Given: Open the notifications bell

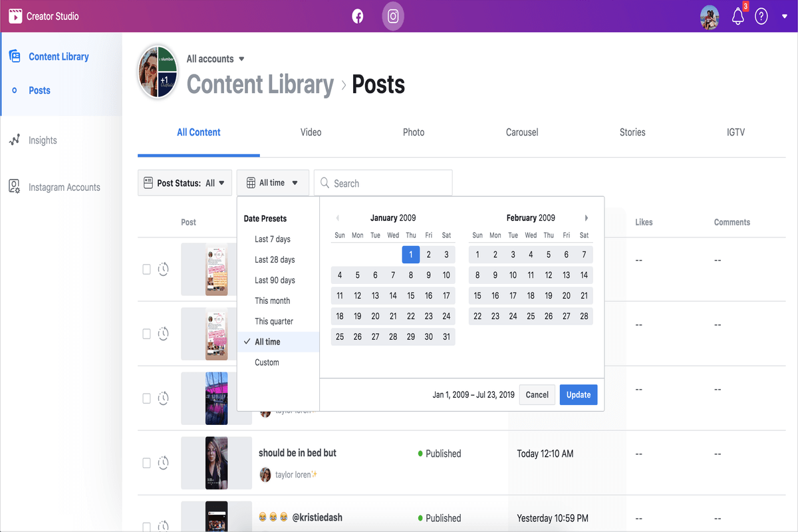Looking at the screenshot, I should click(737, 16).
